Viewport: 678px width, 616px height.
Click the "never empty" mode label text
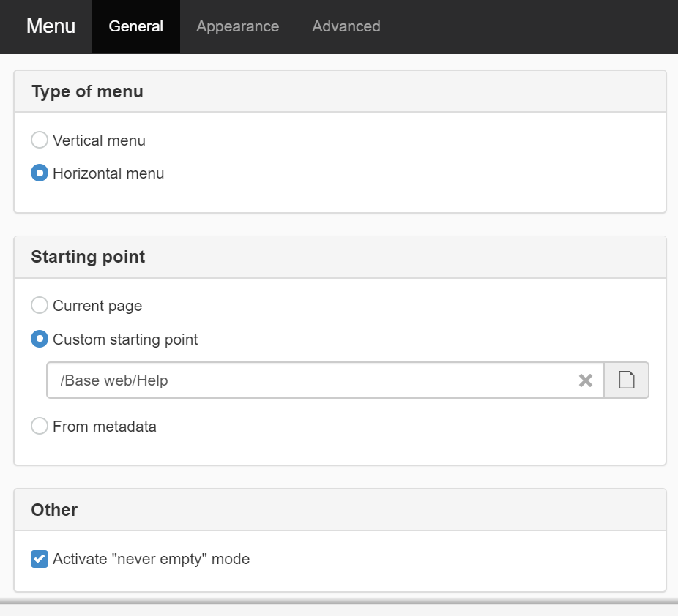[x=151, y=559]
